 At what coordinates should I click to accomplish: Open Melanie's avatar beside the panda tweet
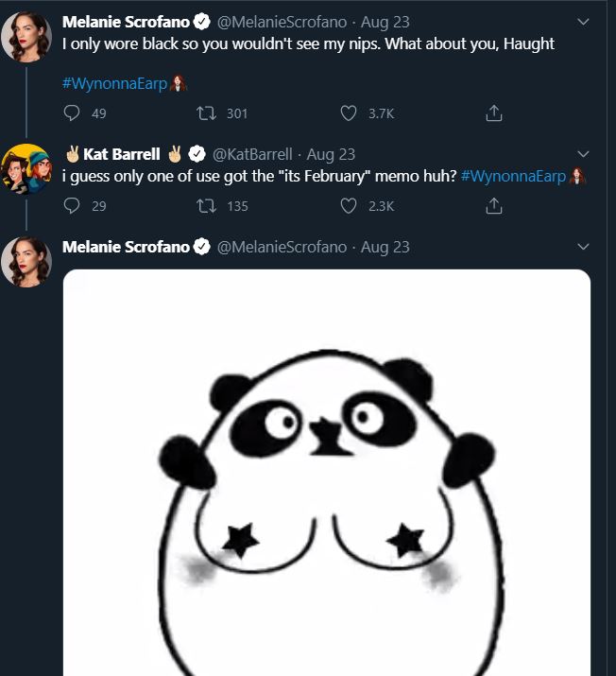coord(26,261)
